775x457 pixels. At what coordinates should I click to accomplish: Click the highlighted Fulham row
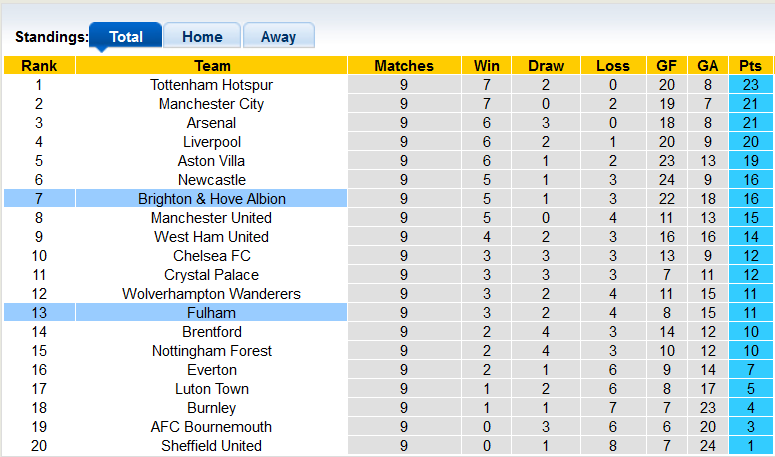[x=211, y=313]
